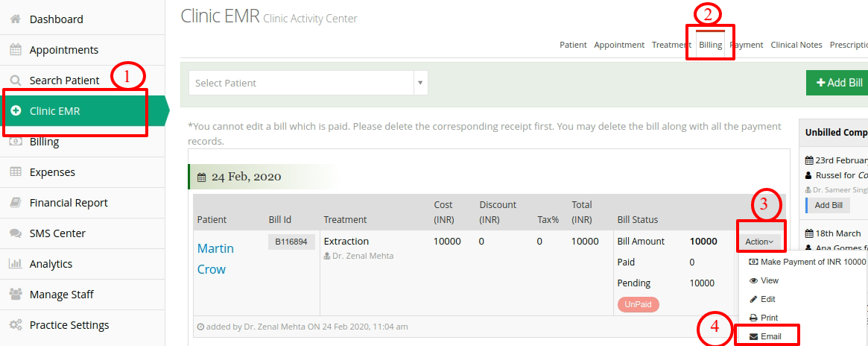This screenshot has width=868, height=346.
Task: Click the Dashboard home icon
Action: pyautogui.click(x=16, y=19)
